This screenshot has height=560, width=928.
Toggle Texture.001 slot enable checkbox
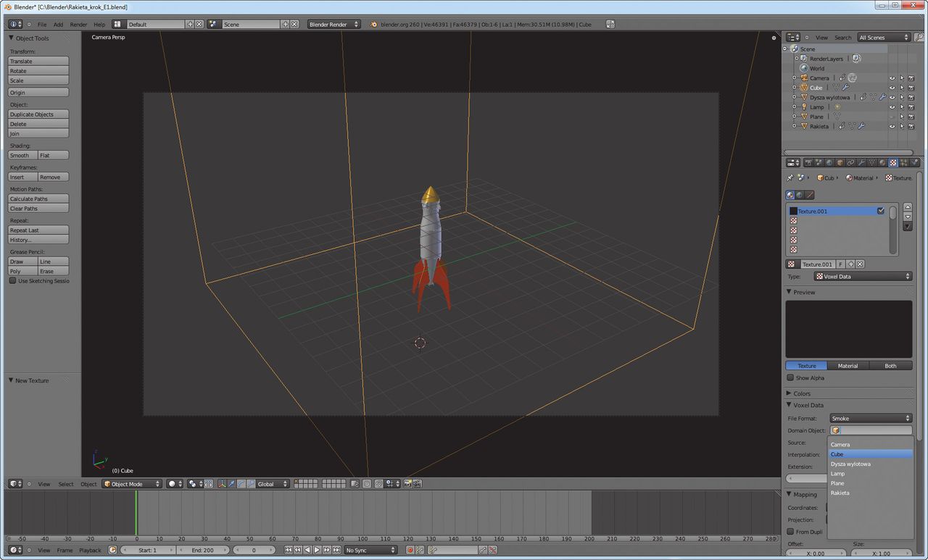(x=881, y=211)
